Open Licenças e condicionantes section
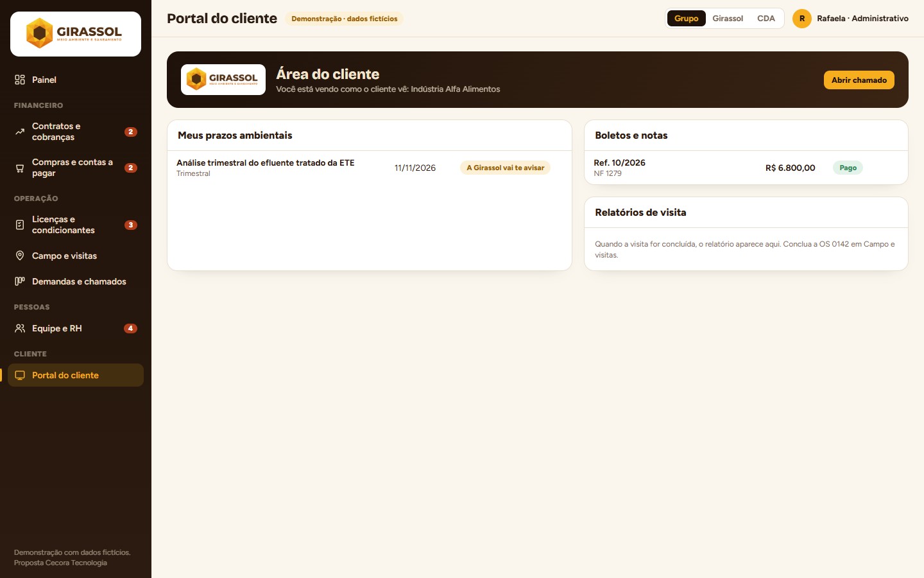 (x=76, y=225)
